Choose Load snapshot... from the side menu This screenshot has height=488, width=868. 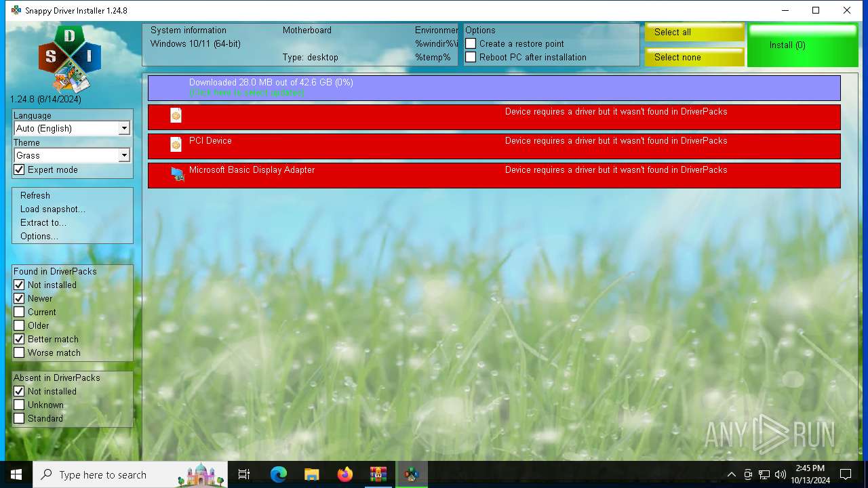(x=53, y=209)
